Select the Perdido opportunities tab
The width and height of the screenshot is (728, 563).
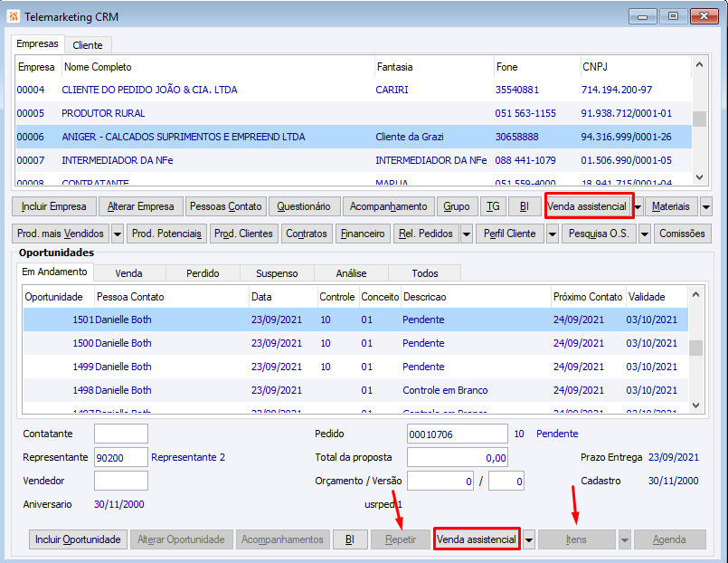point(203,272)
